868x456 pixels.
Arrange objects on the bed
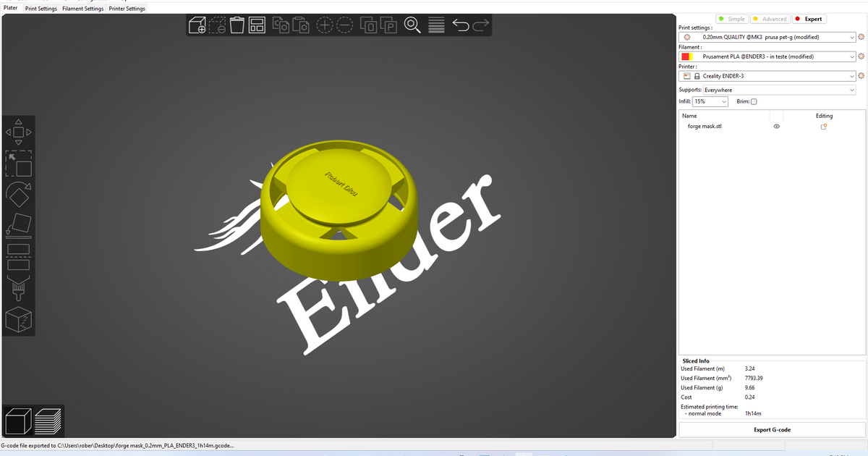pyautogui.click(x=257, y=26)
